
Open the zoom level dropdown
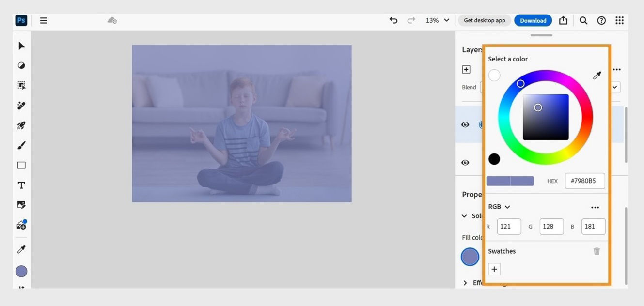coord(437,20)
